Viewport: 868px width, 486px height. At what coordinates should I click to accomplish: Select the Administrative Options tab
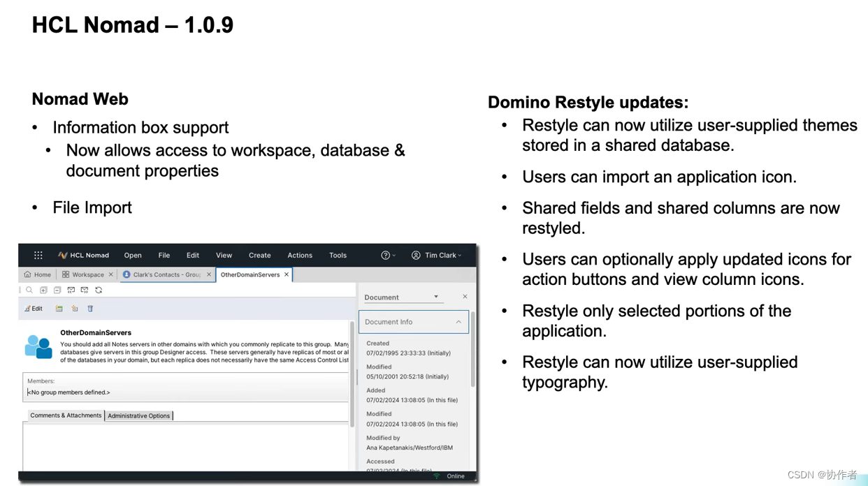[139, 415]
